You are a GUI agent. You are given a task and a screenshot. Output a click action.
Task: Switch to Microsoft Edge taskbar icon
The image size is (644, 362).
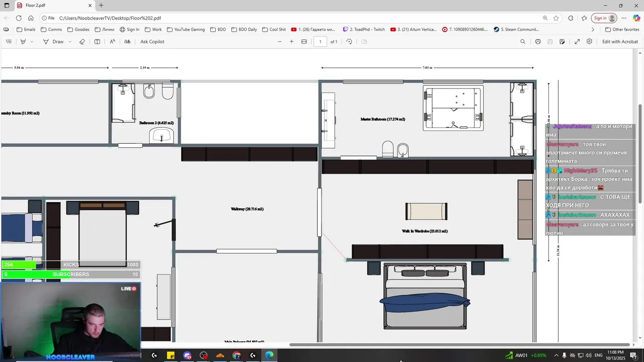coord(269,355)
